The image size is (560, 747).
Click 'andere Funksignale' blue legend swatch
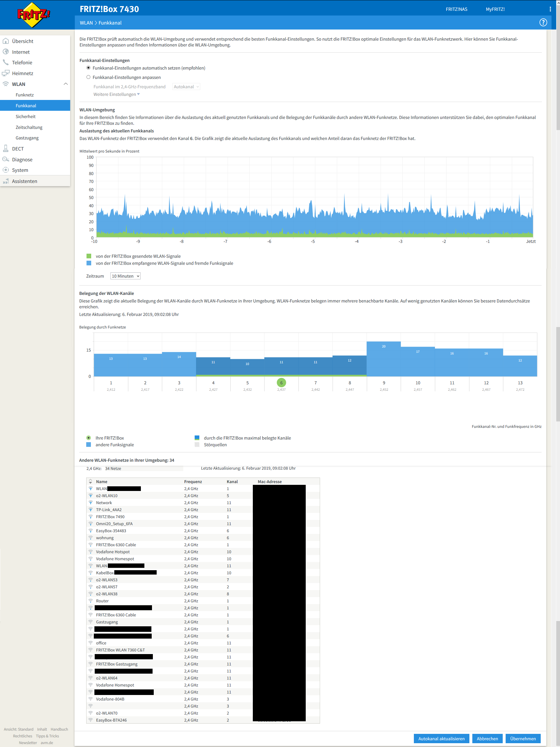pos(89,445)
